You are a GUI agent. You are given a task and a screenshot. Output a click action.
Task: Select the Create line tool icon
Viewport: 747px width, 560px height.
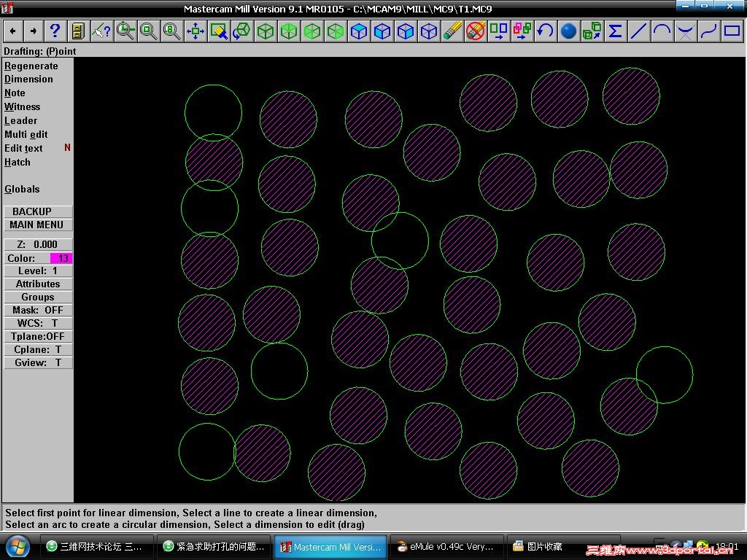[639, 31]
